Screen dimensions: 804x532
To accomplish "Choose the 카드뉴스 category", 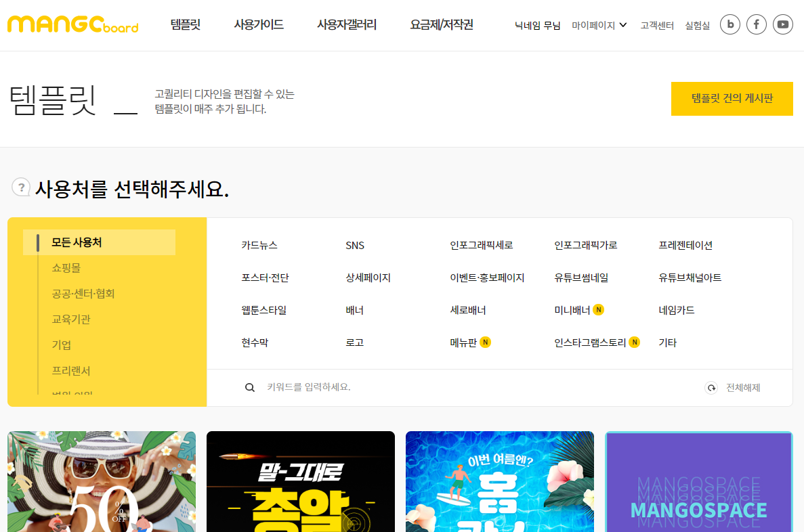I will (x=259, y=246).
